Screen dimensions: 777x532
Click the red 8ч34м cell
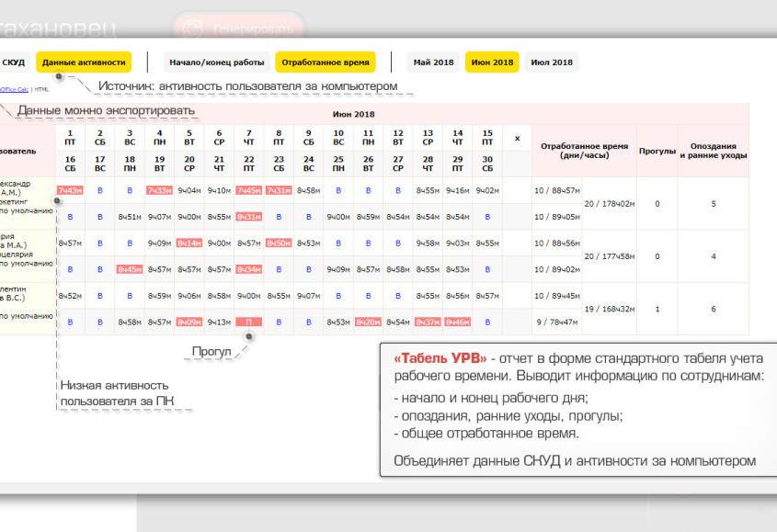[249, 269]
